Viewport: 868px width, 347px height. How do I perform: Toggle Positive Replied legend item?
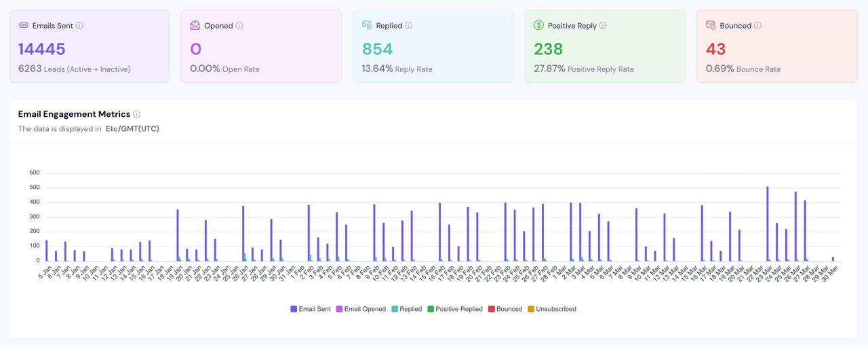(455, 309)
